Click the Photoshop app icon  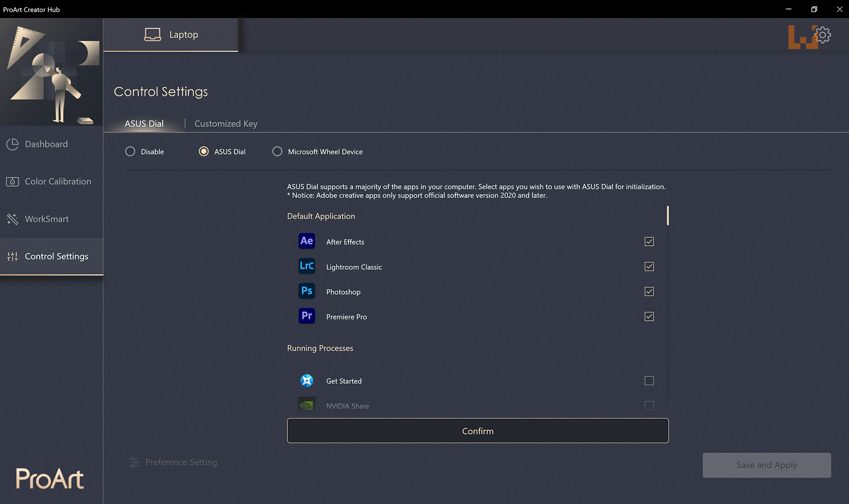coord(306,291)
